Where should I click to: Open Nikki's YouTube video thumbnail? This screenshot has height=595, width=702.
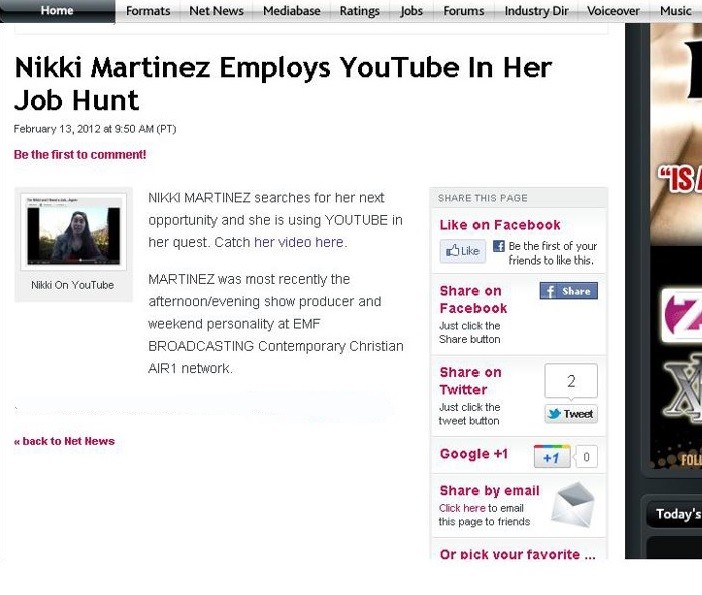[73, 232]
